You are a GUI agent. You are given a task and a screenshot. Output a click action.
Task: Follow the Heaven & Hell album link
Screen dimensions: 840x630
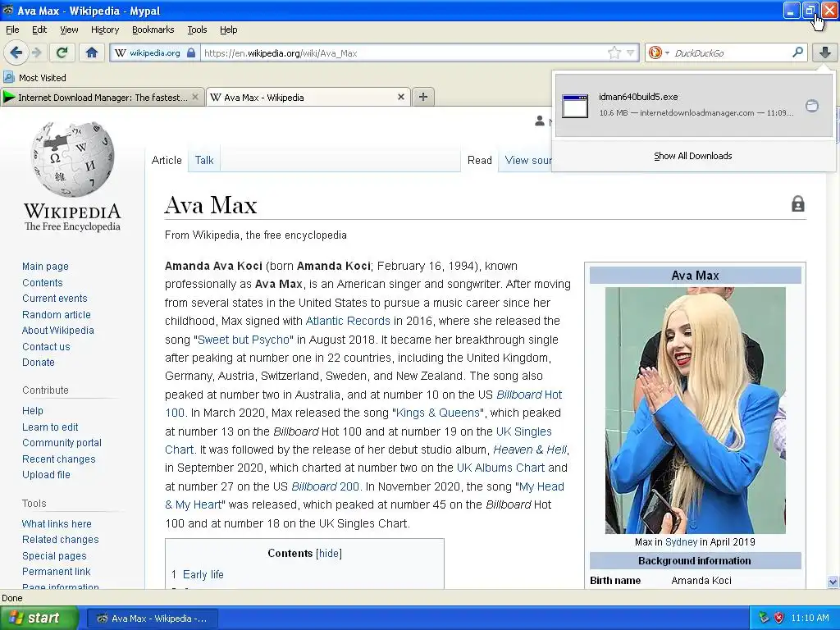530,450
